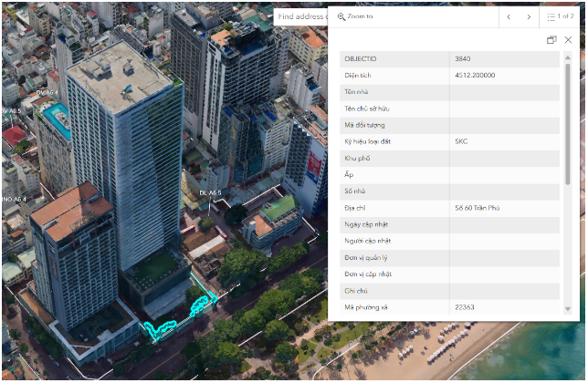Click the Ấp field label
Image resolution: width=588 pixels, height=383 pixels.
(349, 174)
